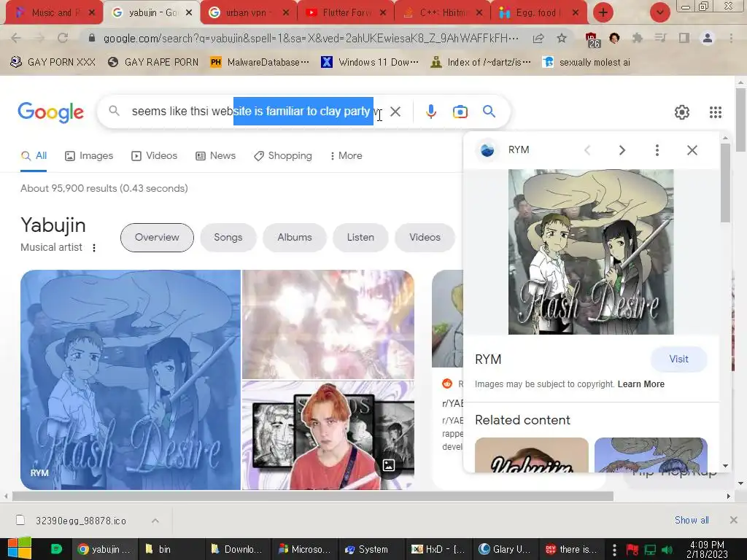Open the network tray icon
Image resolution: width=747 pixels, height=560 pixels.
tap(650, 550)
